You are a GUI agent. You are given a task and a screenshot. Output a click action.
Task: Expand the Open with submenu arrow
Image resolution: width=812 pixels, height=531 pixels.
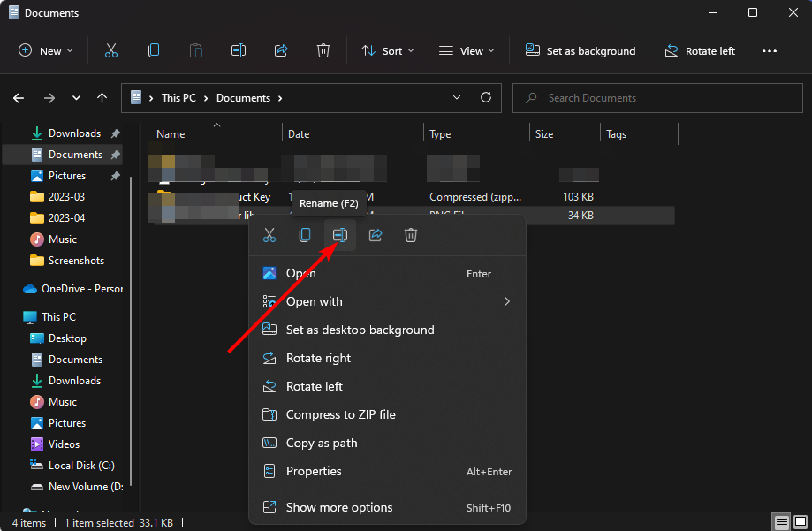point(507,301)
